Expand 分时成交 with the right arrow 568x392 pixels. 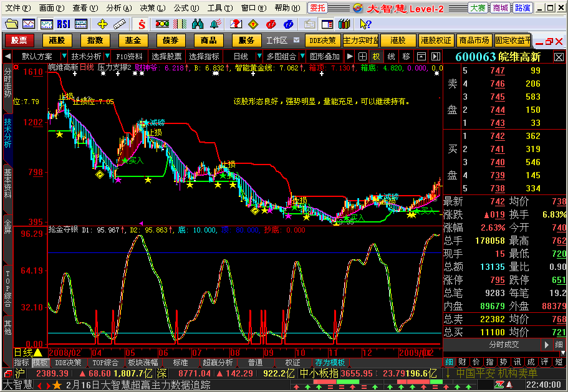pos(547,345)
